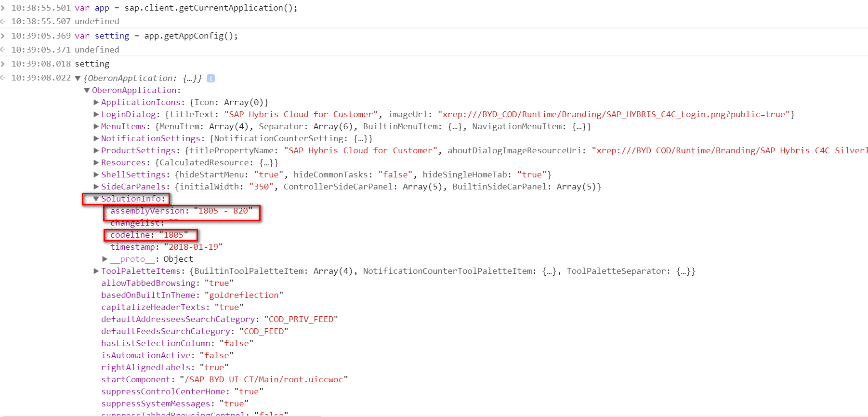Select the timestamp value "2018-01-19"
Image resolution: width=868 pixels, height=417 pixels.
(x=193, y=247)
